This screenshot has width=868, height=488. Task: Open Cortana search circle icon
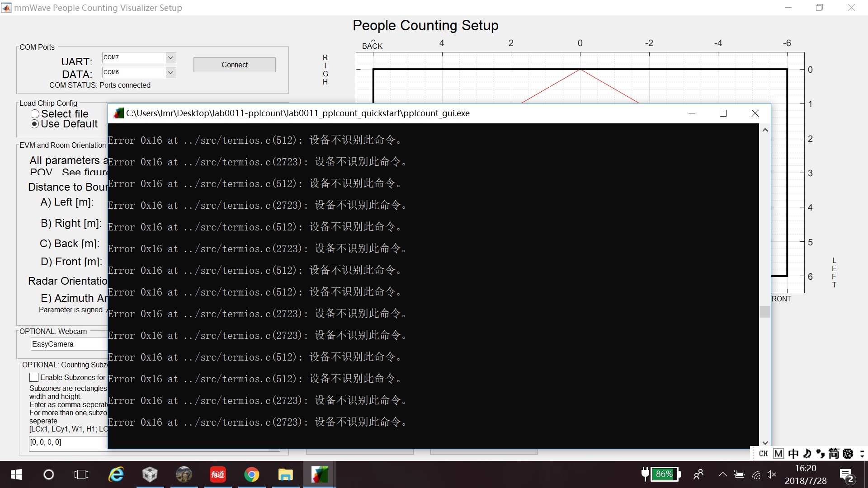(x=48, y=474)
